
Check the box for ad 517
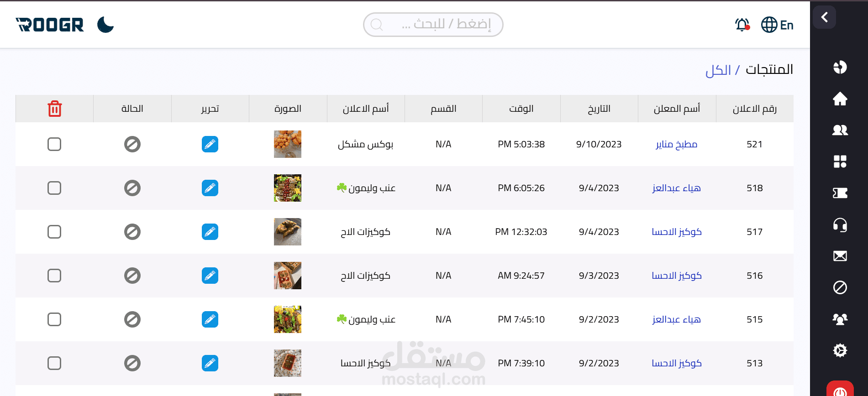[54, 232]
